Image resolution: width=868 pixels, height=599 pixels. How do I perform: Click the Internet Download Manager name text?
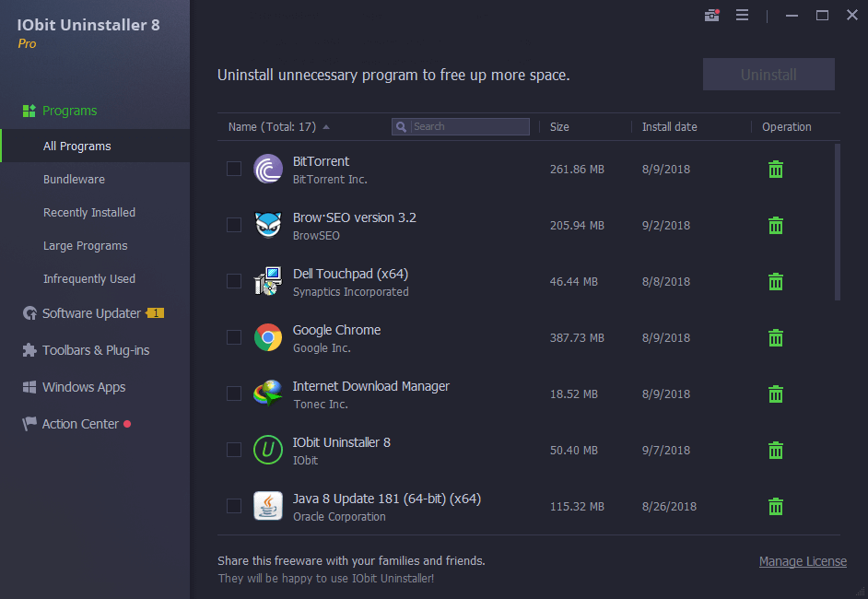click(371, 386)
